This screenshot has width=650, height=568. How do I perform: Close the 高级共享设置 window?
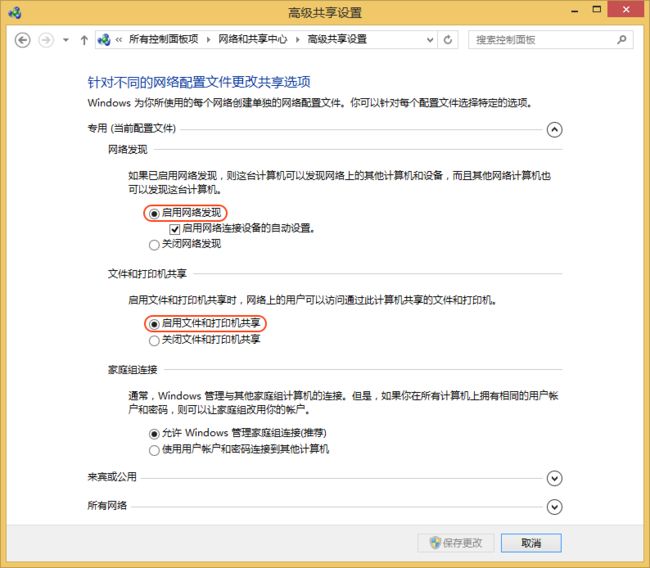(626, 9)
